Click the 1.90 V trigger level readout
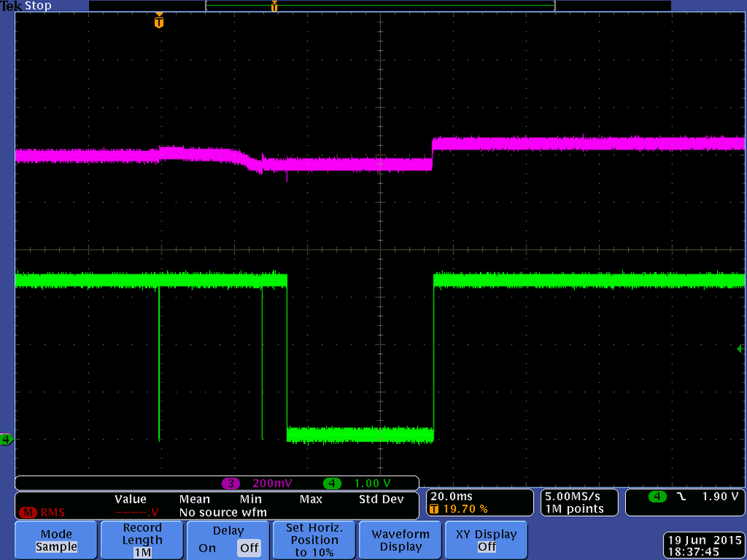The image size is (747, 560). point(720,496)
